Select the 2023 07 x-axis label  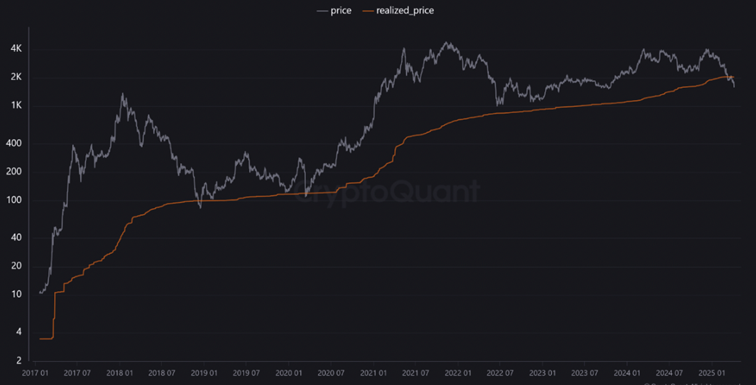pyautogui.click(x=584, y=373)
